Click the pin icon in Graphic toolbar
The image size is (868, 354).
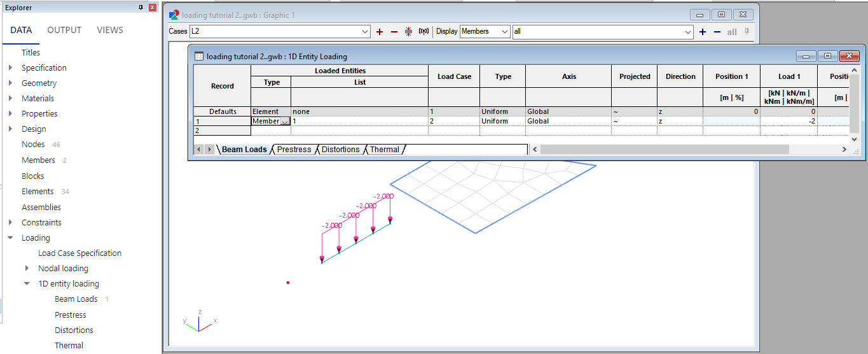coord(747,31)
